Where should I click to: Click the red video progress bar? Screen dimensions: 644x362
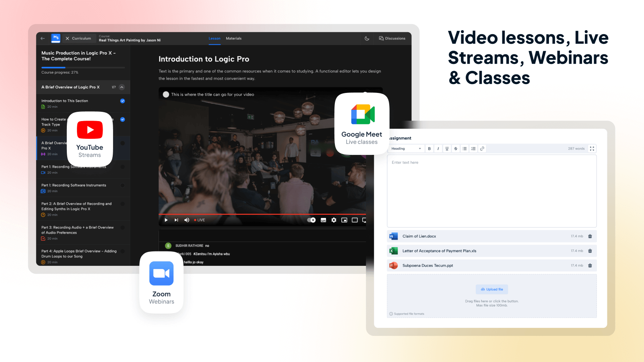point(262,214)
